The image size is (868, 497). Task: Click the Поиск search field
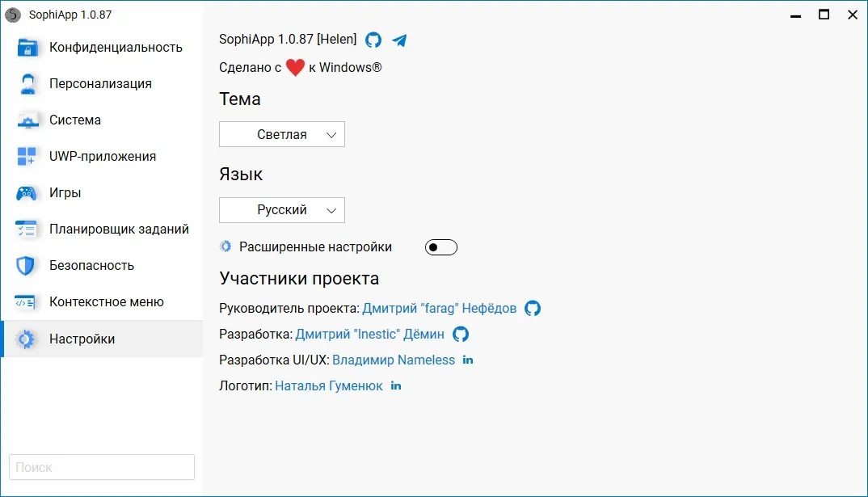[x=102, y=467]
